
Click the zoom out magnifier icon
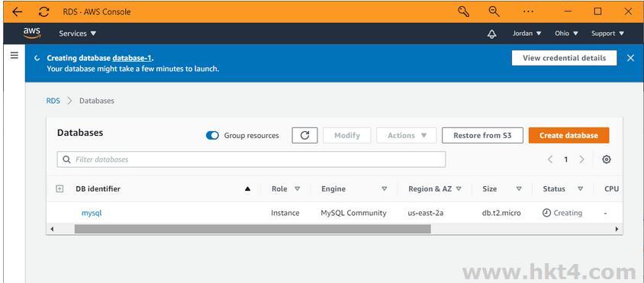coord(494,11)
